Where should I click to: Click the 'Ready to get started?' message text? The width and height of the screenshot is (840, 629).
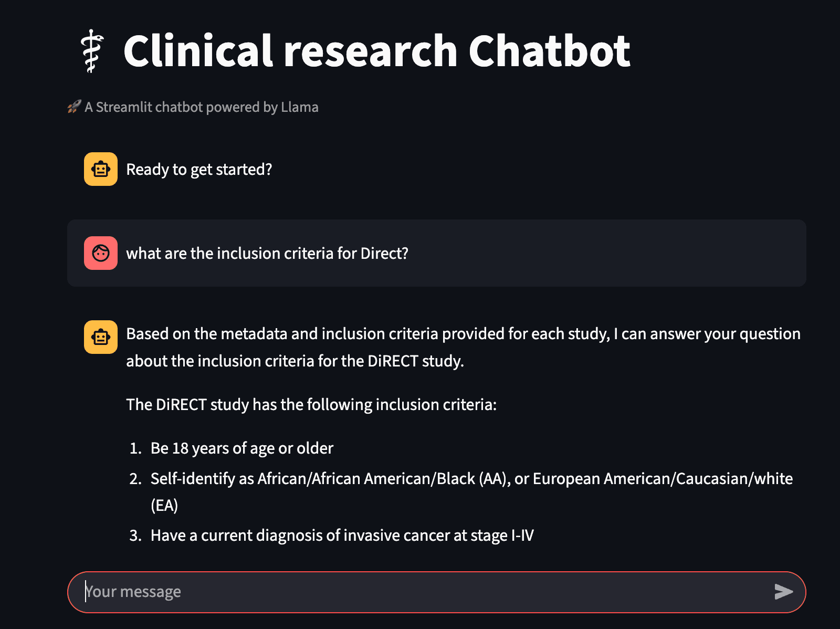tap(199, 169)
